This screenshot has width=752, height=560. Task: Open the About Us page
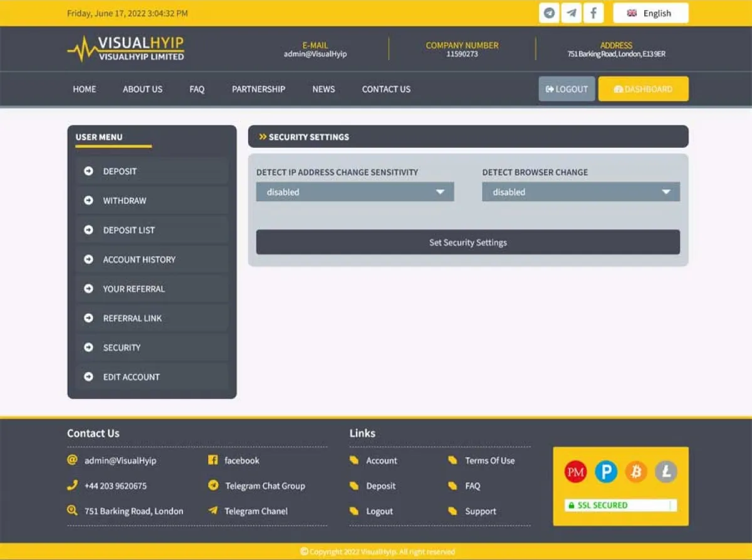click(x=142, y=89)
